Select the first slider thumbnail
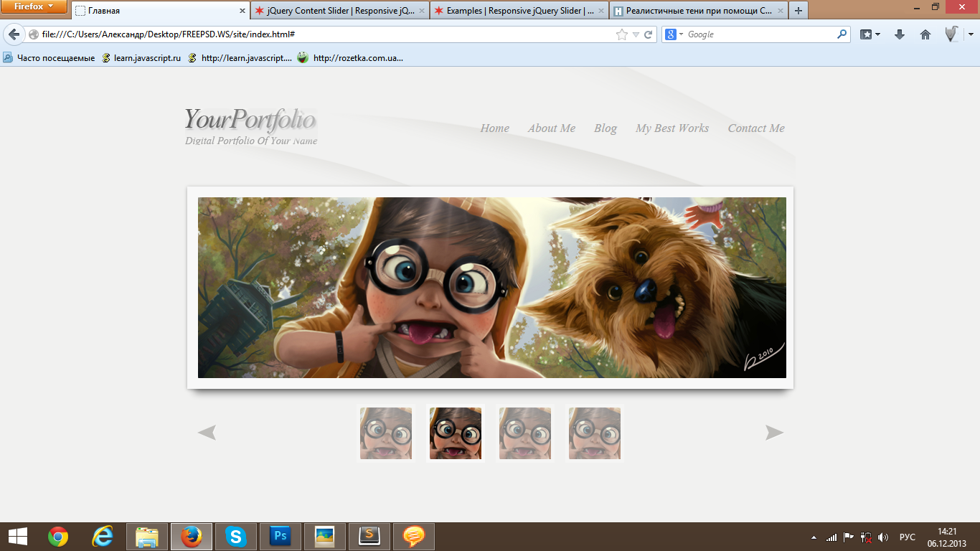The height and width of the screenshot is (551, 980). click(386, 433)
